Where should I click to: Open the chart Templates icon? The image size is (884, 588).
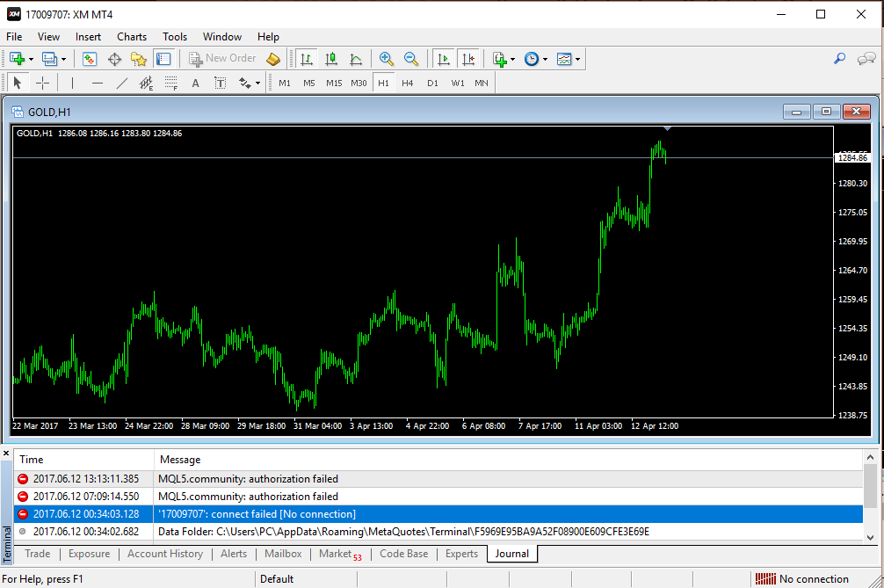(564, 59)
